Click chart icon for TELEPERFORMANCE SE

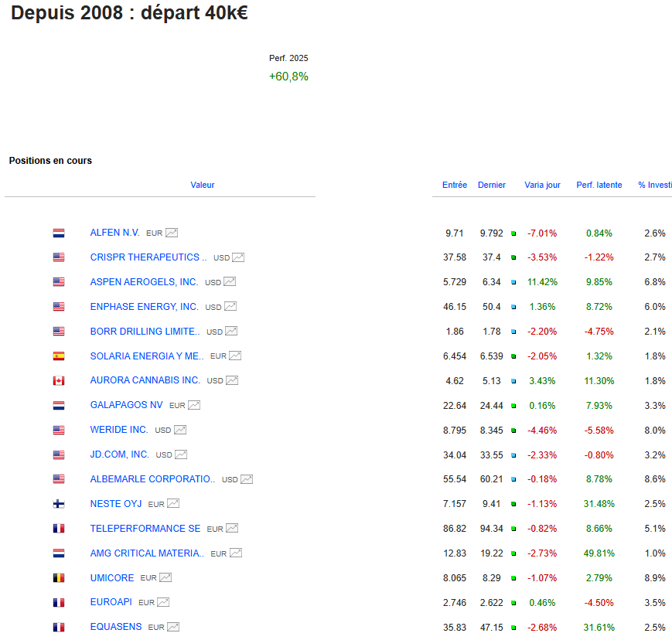(232, 529)
